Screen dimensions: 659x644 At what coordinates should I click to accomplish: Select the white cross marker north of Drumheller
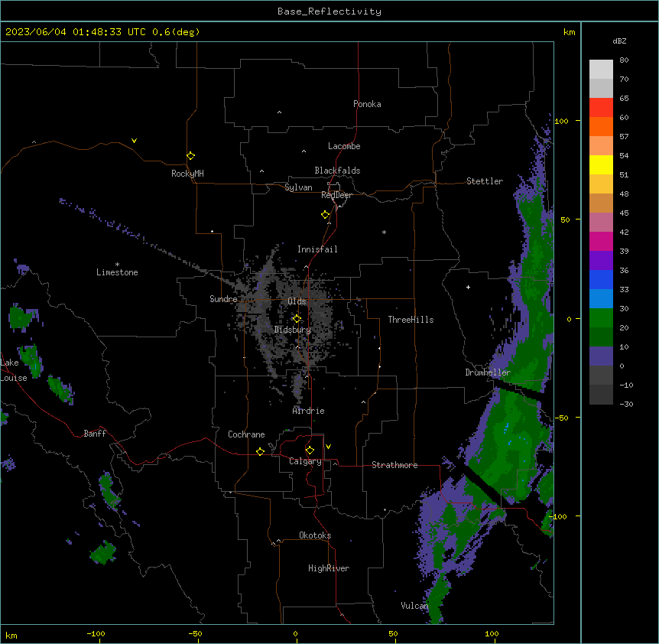tap(468, 287)
